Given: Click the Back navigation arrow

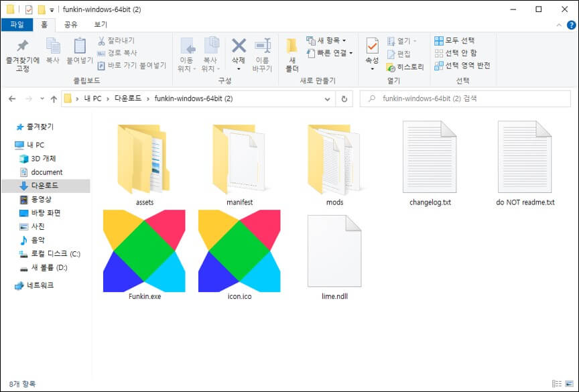Looking at the screenshot, I should [x=12, y=99].
